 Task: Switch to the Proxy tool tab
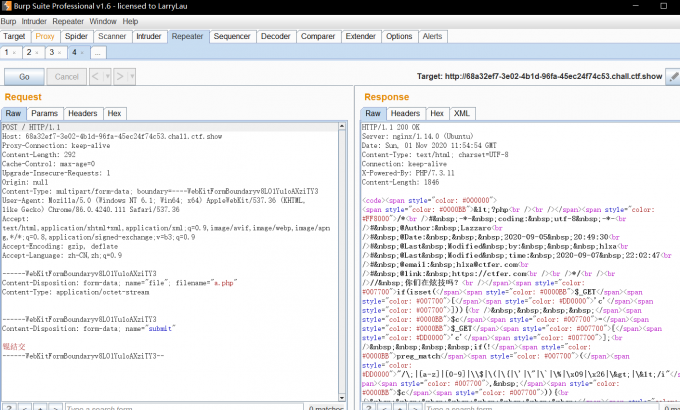pyautogui.click(x=45, y=36)
